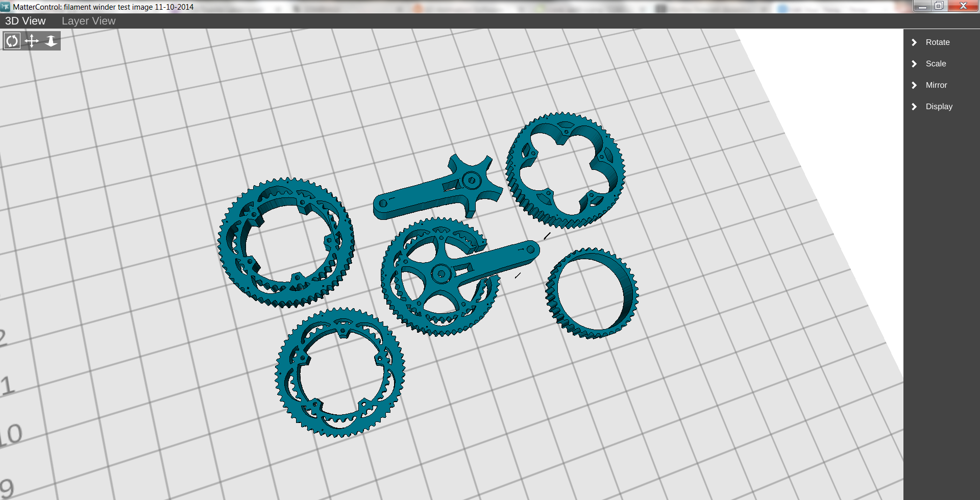
Task: Maximize the MatterControl window
Action: (x=939, y=6)
